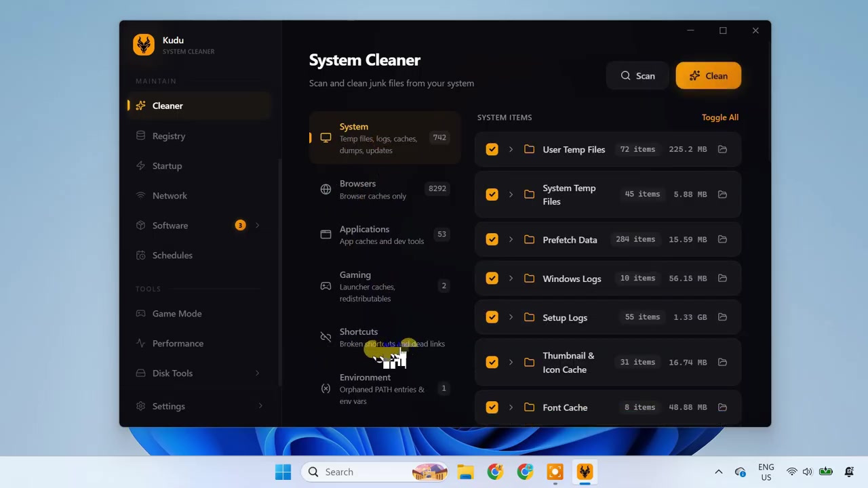Click the Kudu fox logo icon
Image resolution: width=868 pixels, height=488 pixels.
pyautogui.click(x=144, y=45)
